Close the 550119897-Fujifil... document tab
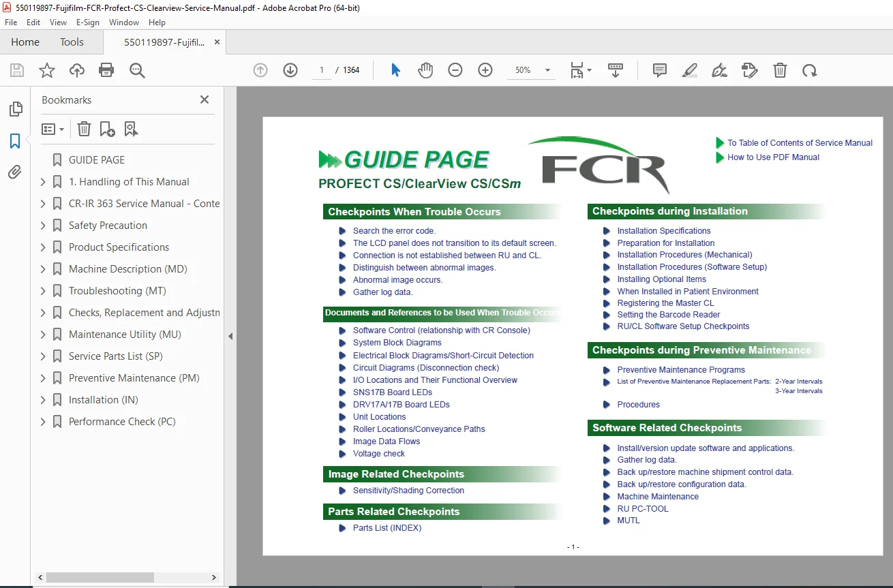 [217, 42]
